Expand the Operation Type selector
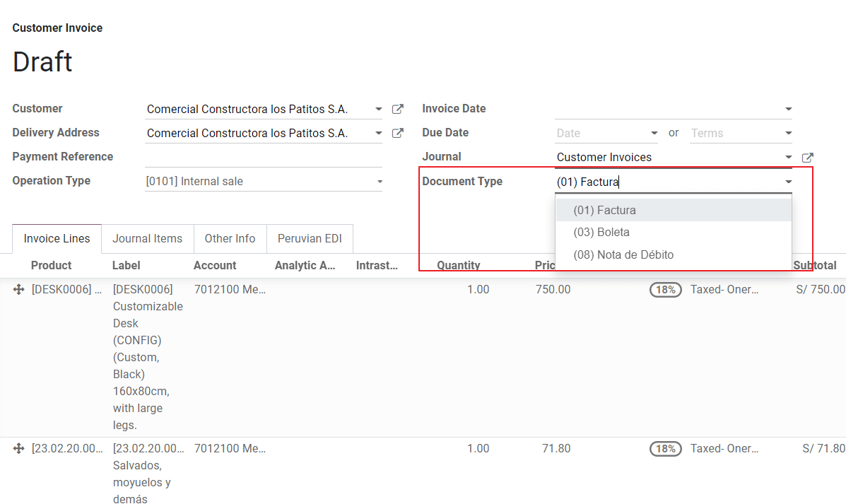This screenshot has height=504, width=846. pyautogui.click(x=379, y=180)
